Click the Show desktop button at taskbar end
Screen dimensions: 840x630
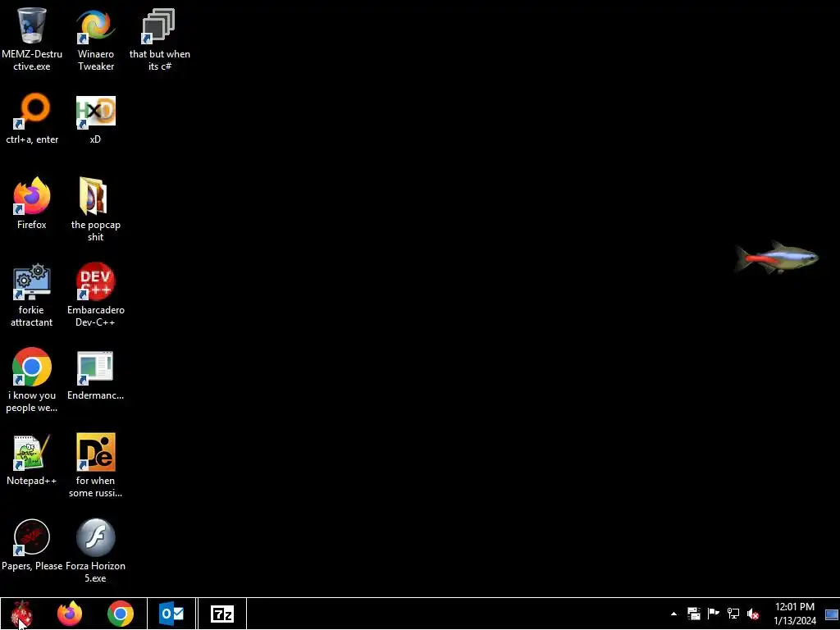pos(832,614)
